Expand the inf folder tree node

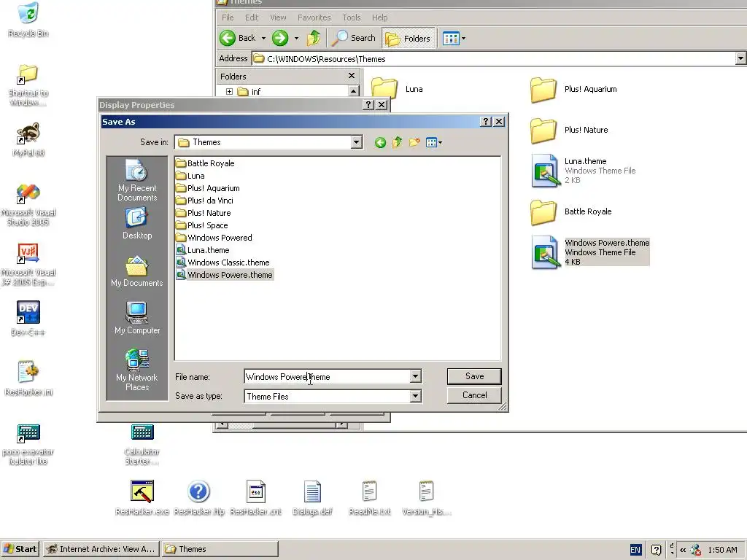229,91
